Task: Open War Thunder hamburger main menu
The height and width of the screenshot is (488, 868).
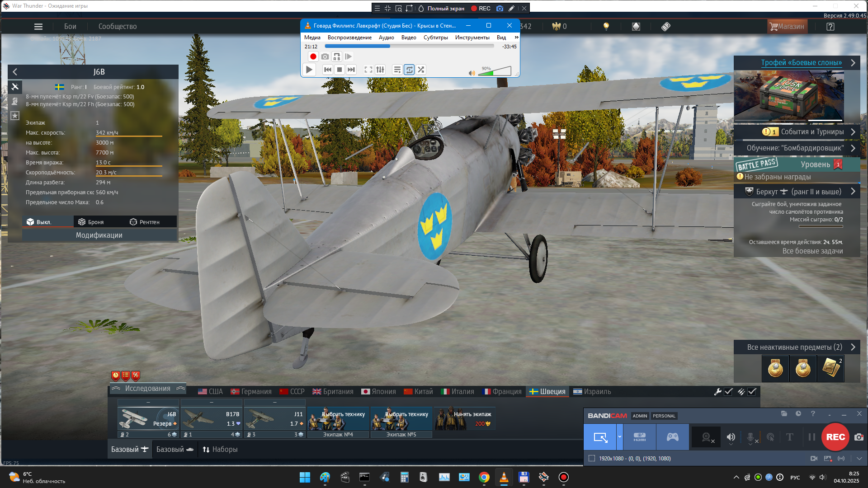Action: click(38, 27)
